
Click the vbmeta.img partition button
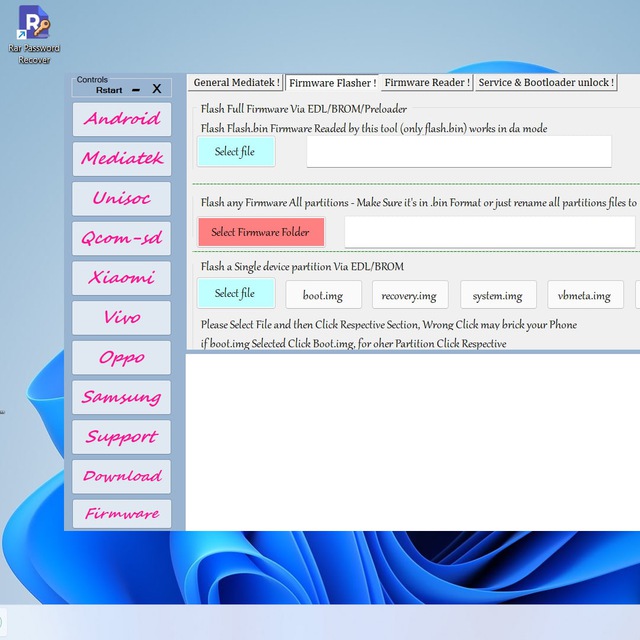[585, 295]
